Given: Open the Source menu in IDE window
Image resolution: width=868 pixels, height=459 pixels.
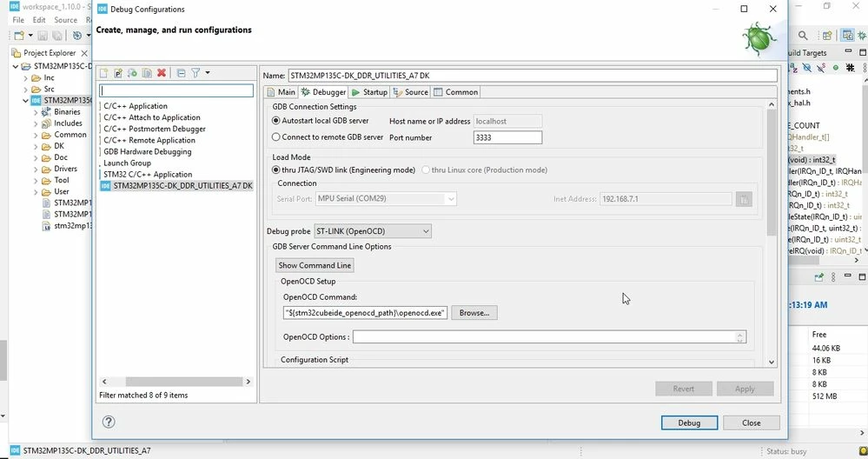Looking at the screenshot, I should point(65,20).
